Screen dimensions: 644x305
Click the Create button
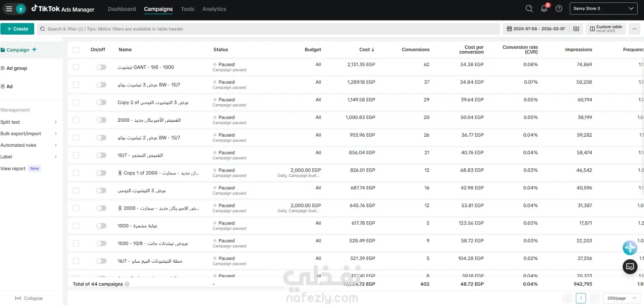(x=17, y=29)
